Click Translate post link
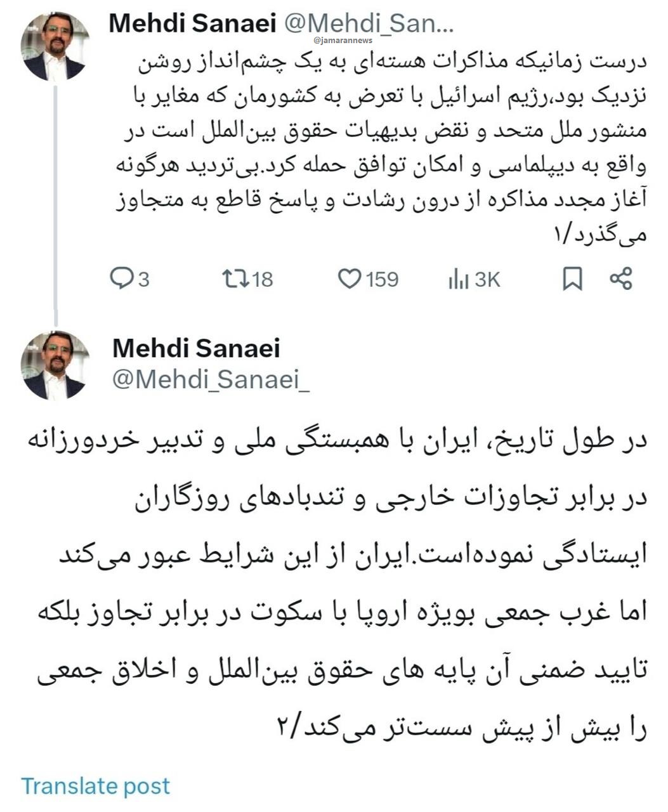The height and width of the screenshot is (812, 668). coord(96,786)
